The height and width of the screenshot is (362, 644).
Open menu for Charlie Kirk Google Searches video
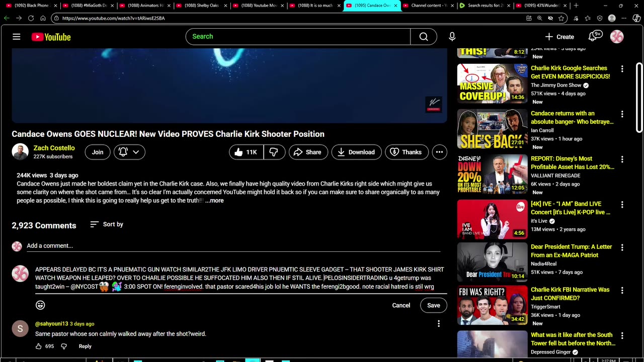pyautogui.click(x=622, y=69)
